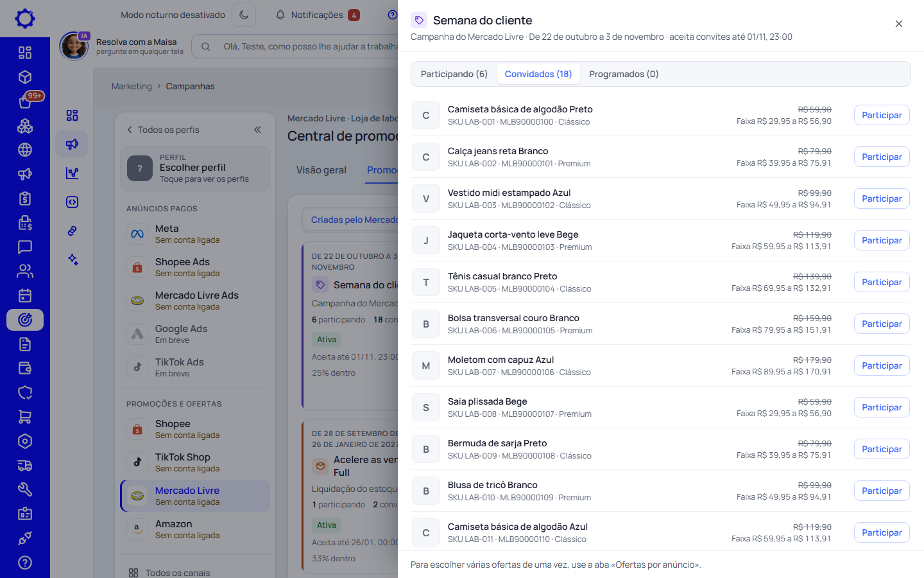Open the users icon in the blue sidebar

(25, 271)
